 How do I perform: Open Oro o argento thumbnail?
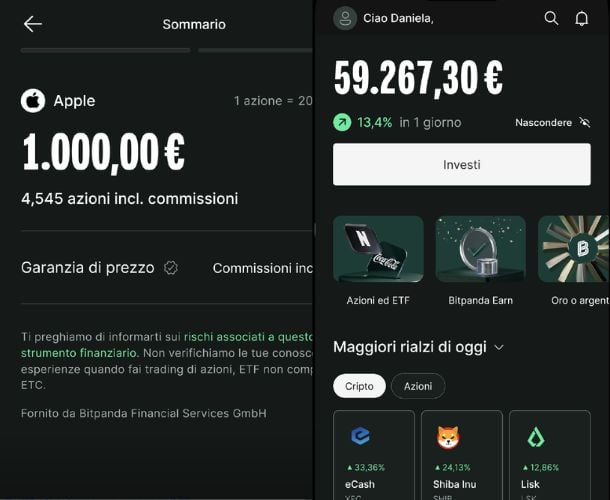pyautogui.click(x=574, y=249)
